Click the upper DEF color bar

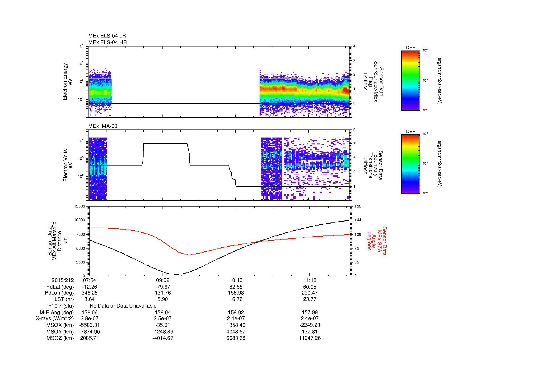pyautogui.click(x=410, y=80)
